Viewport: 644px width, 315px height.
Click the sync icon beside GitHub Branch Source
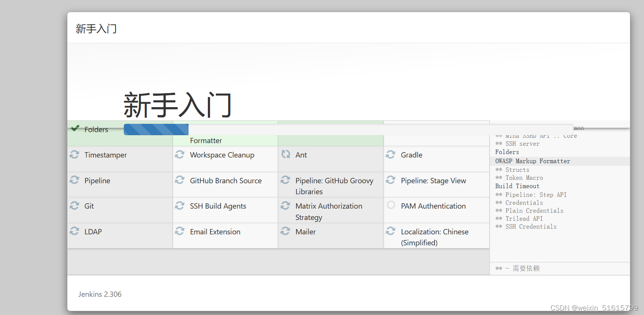click(x=180, y=180)
